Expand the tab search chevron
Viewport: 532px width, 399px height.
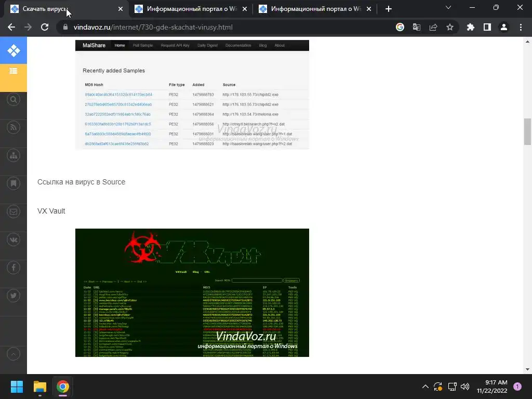(x=448, y=7)
